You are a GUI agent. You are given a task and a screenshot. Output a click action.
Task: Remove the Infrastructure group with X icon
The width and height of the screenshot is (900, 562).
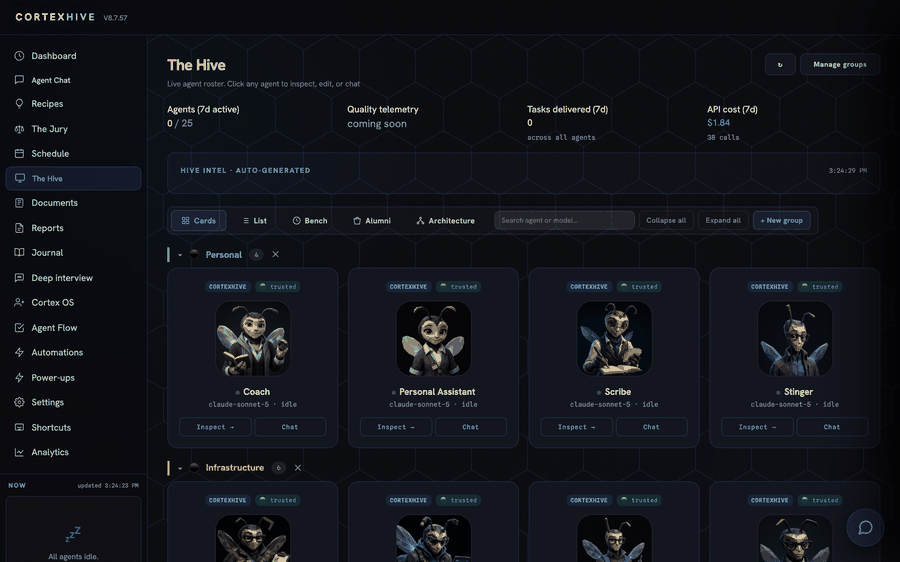point(298,468)
